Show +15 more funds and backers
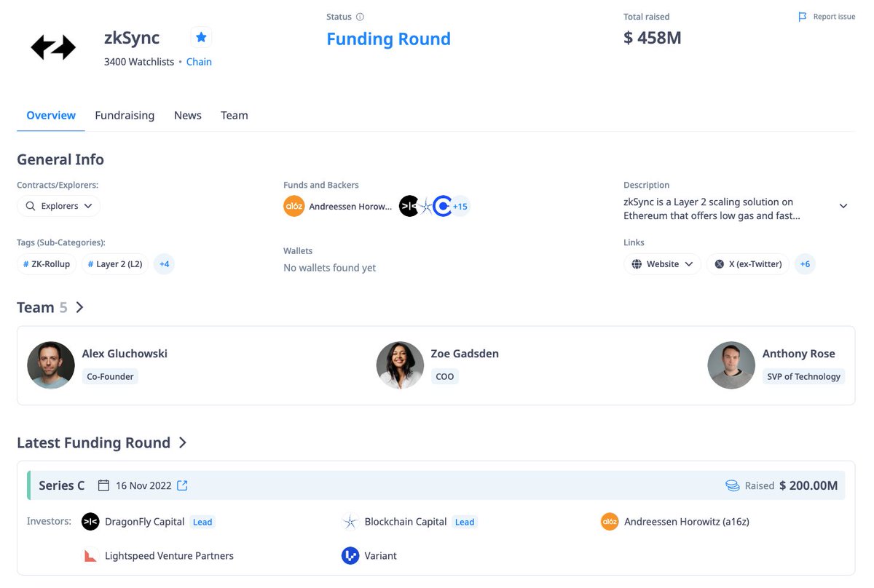The width and height of the screenshot is (874, 588). tap(460, 207)
